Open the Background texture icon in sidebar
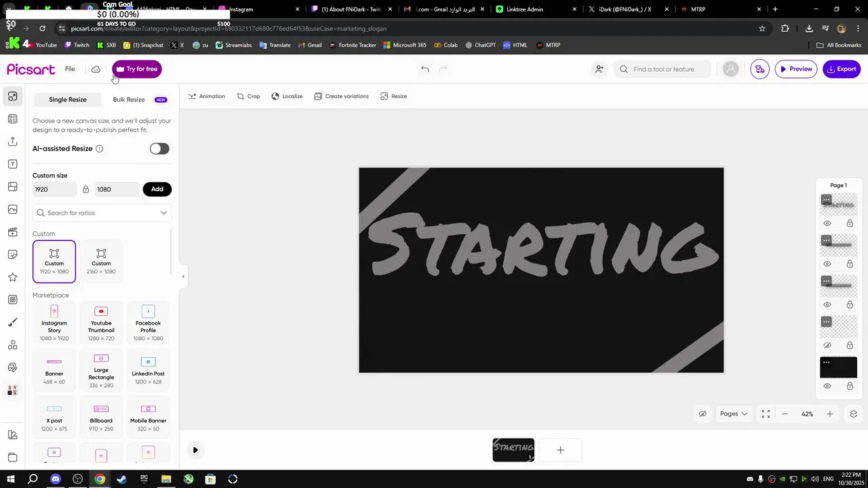 click(12, 300)
